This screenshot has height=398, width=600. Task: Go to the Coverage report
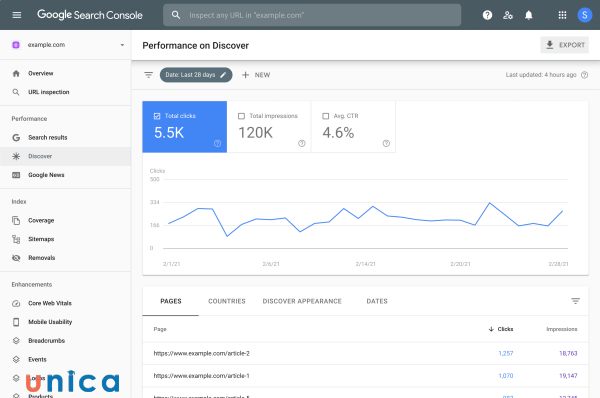pyautogui.click(x=41, y=220)
